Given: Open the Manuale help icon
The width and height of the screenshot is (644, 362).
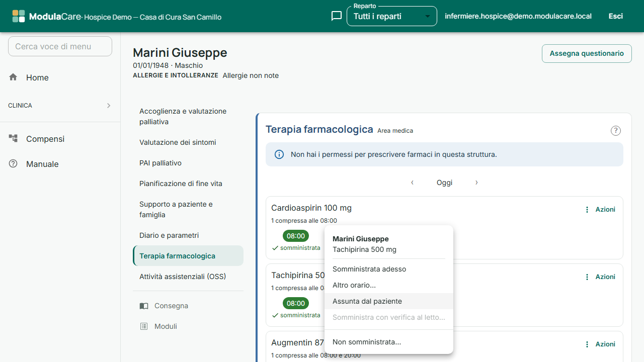Looking at the screenshot, I should point(13,163).
